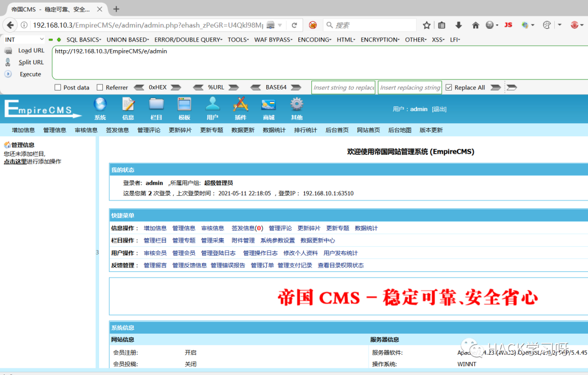Expand the INT type dropdown
The image size is (588, 375).
[x=24, y=39]
